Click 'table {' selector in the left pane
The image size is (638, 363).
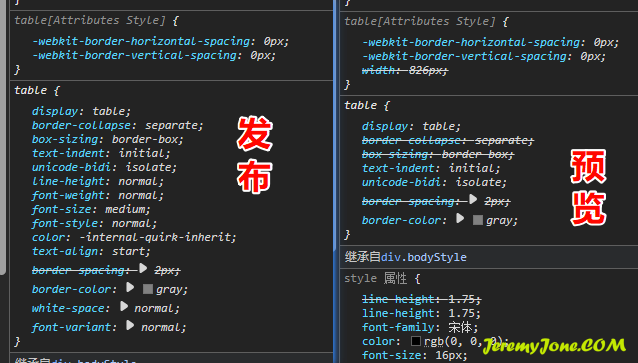[x=37, y=90]
